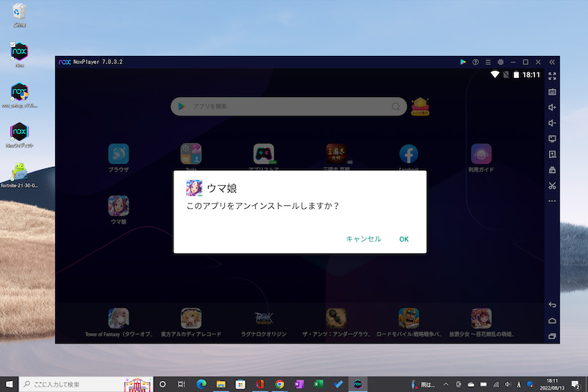Open the Windows Start menu
Screen dimensions: 588x392
coord(10,384)
